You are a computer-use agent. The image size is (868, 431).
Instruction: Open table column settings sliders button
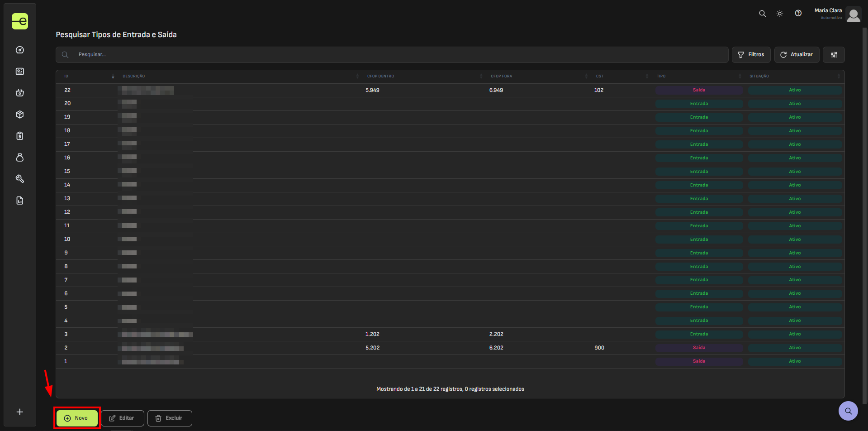pos(834,55)
